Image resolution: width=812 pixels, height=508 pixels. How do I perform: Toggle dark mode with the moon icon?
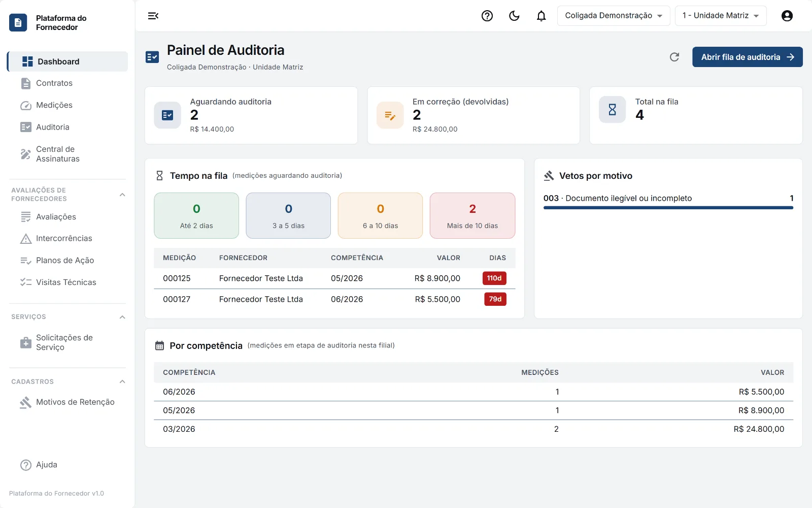point(514,16)
